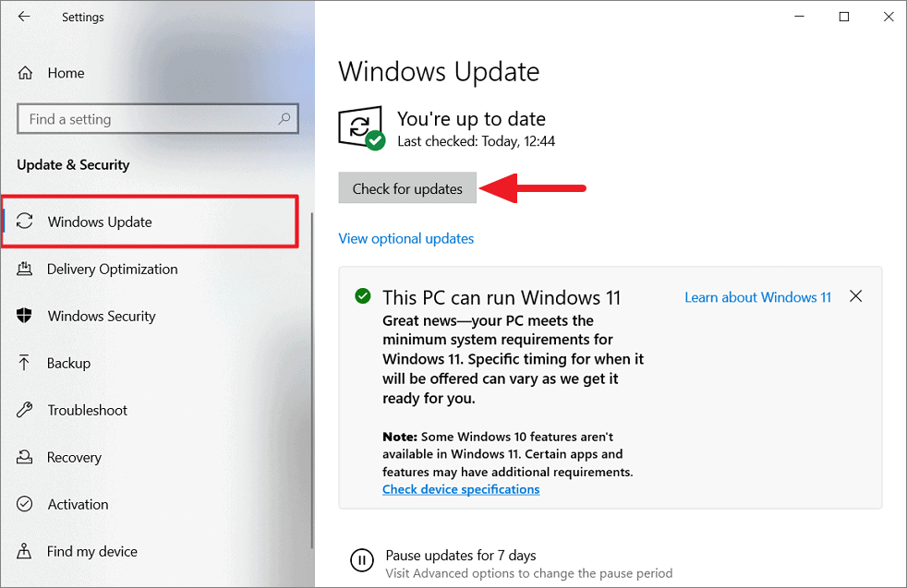Open the Troubleshoot section

(88, 410)
